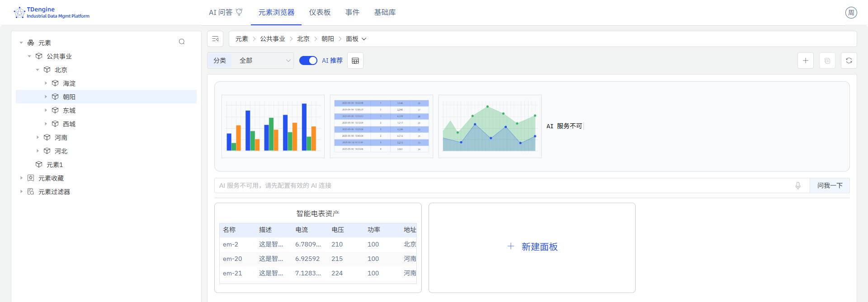The width and height of the screenshot is (868, 302).
Task: Click the plus icon to add panel
Action: (806, 60)
